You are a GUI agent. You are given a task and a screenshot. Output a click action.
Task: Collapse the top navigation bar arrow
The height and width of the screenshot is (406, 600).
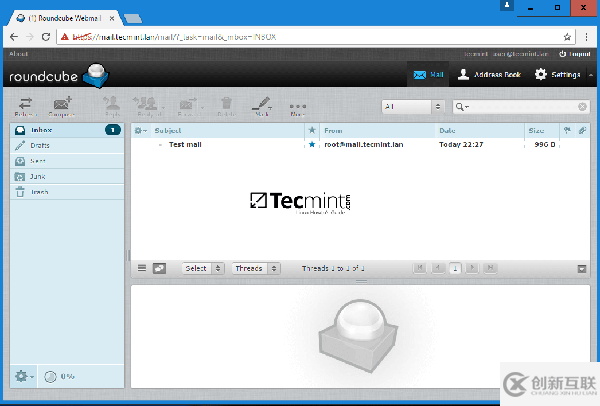point(591,75)
